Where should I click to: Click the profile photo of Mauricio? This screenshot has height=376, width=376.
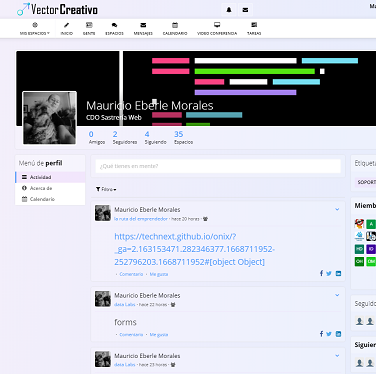pos(49,118)
